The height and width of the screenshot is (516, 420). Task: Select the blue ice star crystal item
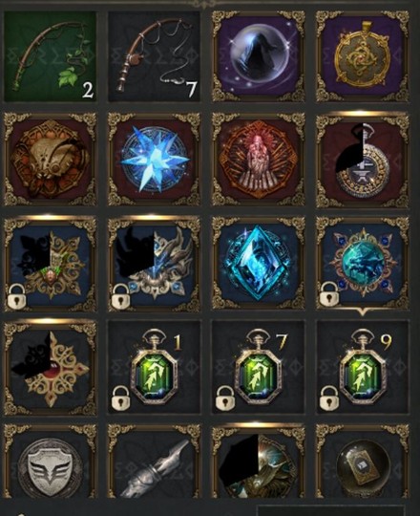point(154,160)
